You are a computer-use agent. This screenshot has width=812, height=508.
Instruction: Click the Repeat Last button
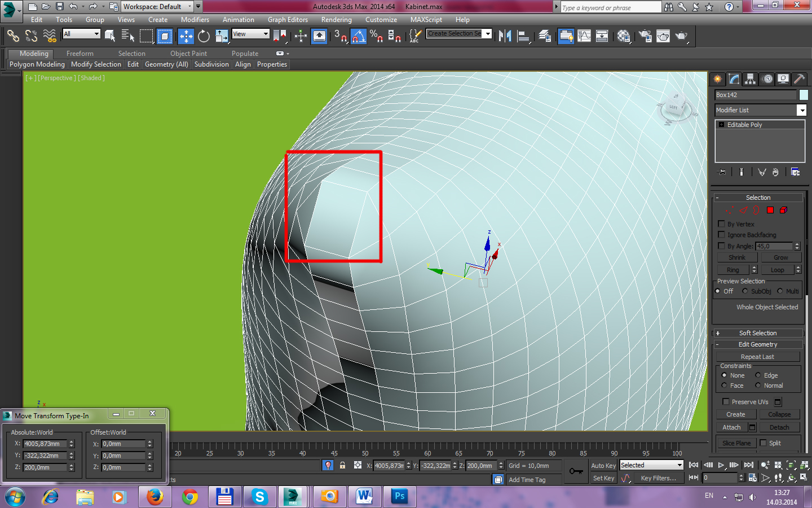pos(757,357)
